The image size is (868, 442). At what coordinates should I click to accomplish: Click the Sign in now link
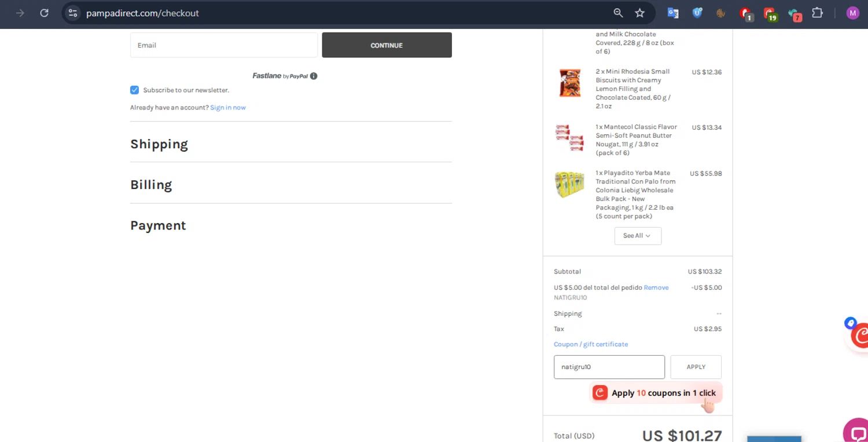point(228,108)
